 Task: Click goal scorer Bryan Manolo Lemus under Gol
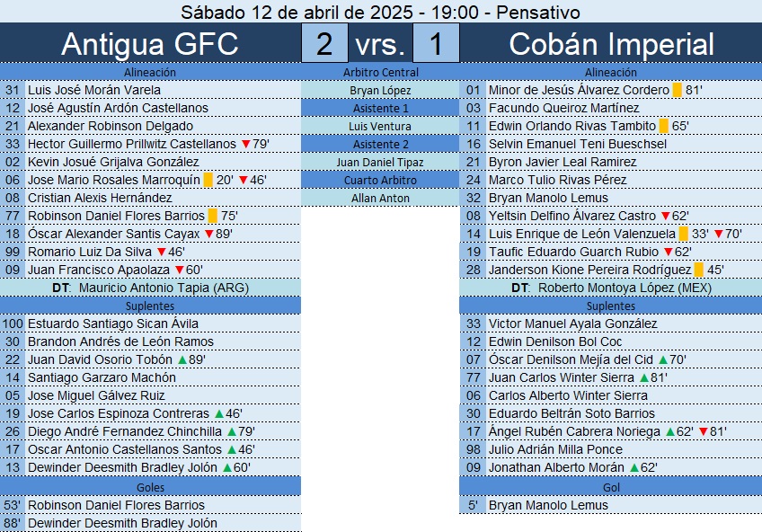tap(548, 505)
